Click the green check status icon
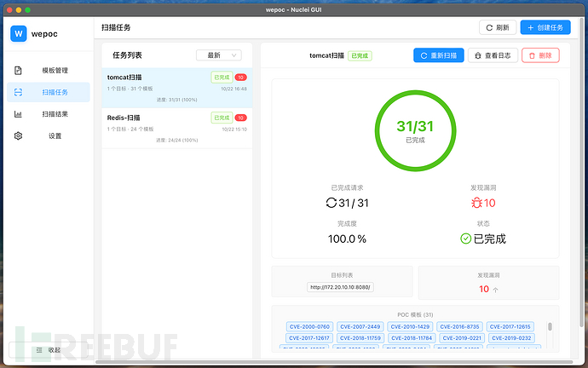Image resolution: width=588 pixels, height=368 pixels. [465, 239]
